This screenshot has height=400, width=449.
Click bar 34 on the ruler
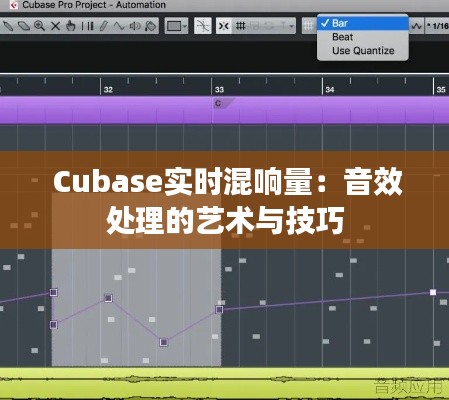pyautogui.click(x=329, y=89)
